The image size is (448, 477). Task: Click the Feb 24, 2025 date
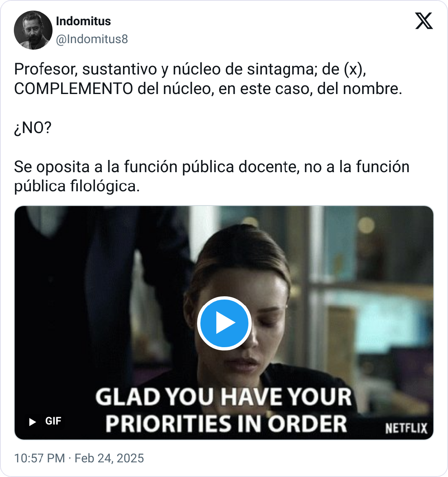[109, 458]
